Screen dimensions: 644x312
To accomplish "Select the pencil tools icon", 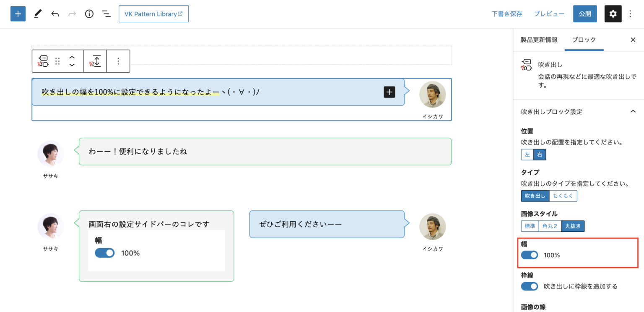I will (x=38, y=14).
